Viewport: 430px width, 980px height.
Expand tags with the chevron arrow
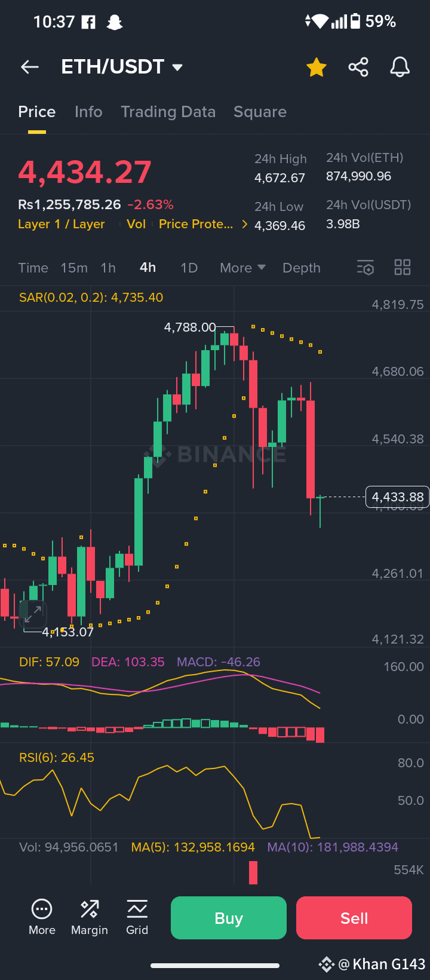244,224
